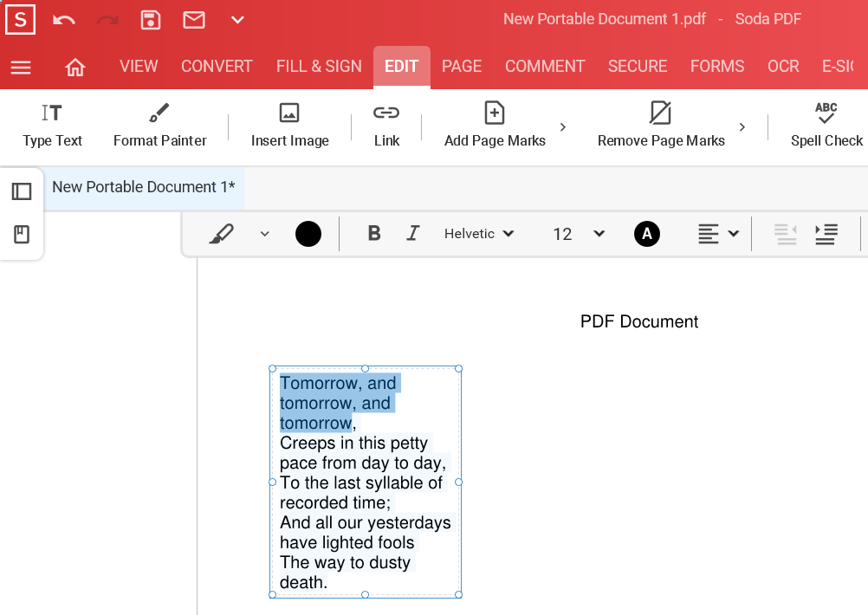Run Spell Check
The image size is (868, 615).
pyautogui.click(x=826, y=126)
